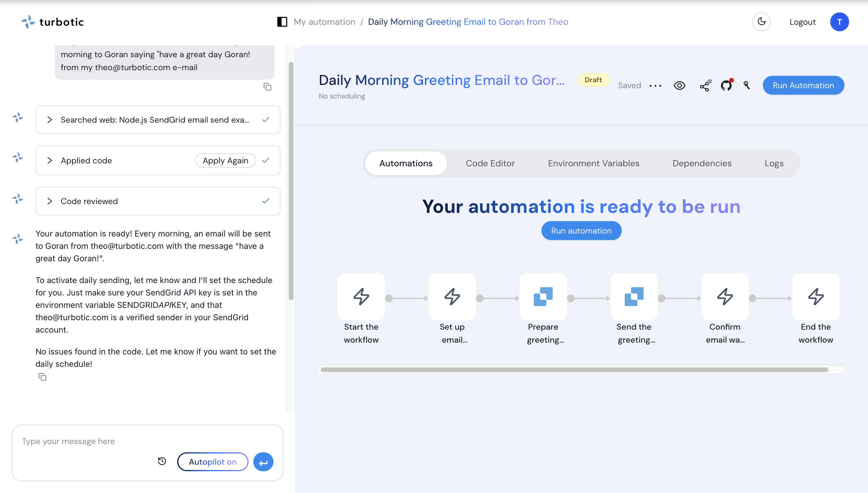Toggle Autopilot off

[213, 461]
